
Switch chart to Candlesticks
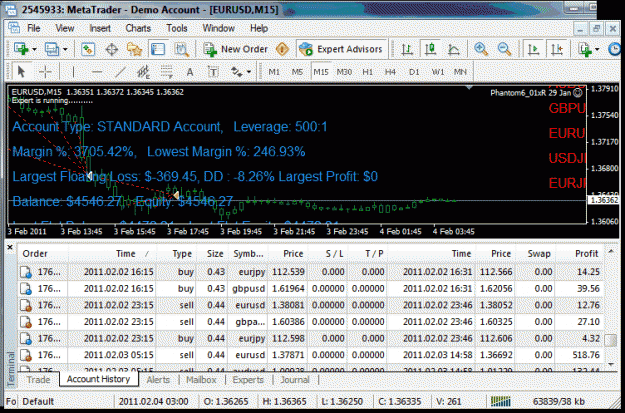[430, 49]
